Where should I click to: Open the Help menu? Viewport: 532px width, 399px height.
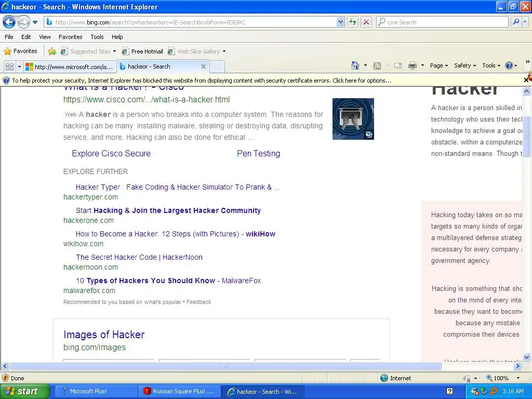(117, 37)
